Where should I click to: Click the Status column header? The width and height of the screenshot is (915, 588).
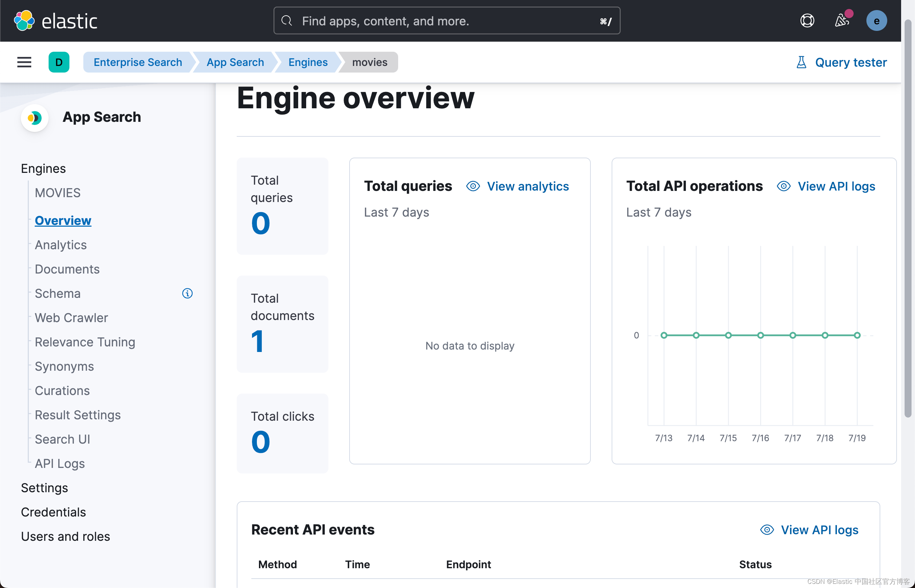coord(755,564)
